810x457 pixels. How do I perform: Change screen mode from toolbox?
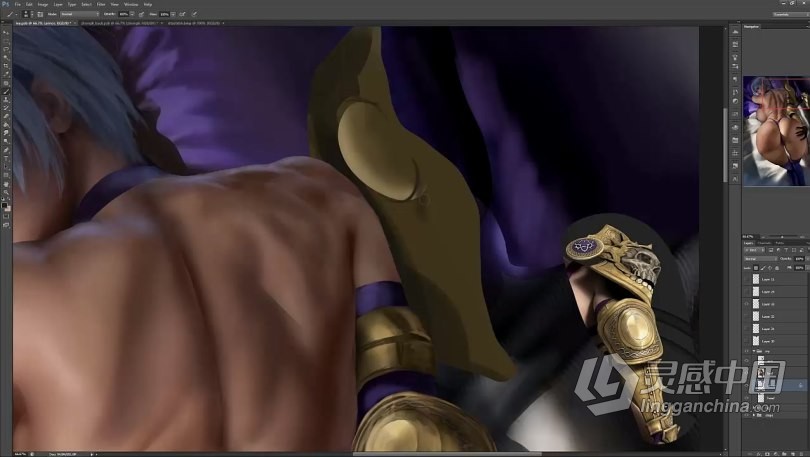pyautogui.click(x=6, y=225)
